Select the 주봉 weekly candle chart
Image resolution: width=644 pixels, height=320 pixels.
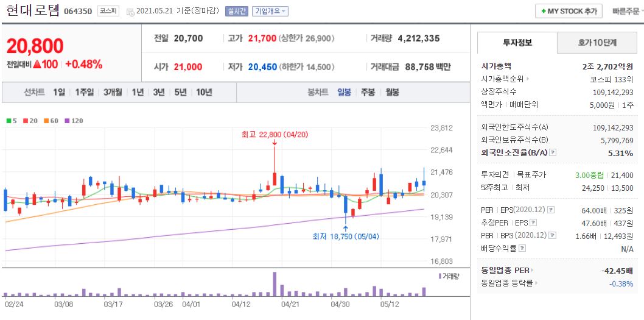(x=368, y=93)
